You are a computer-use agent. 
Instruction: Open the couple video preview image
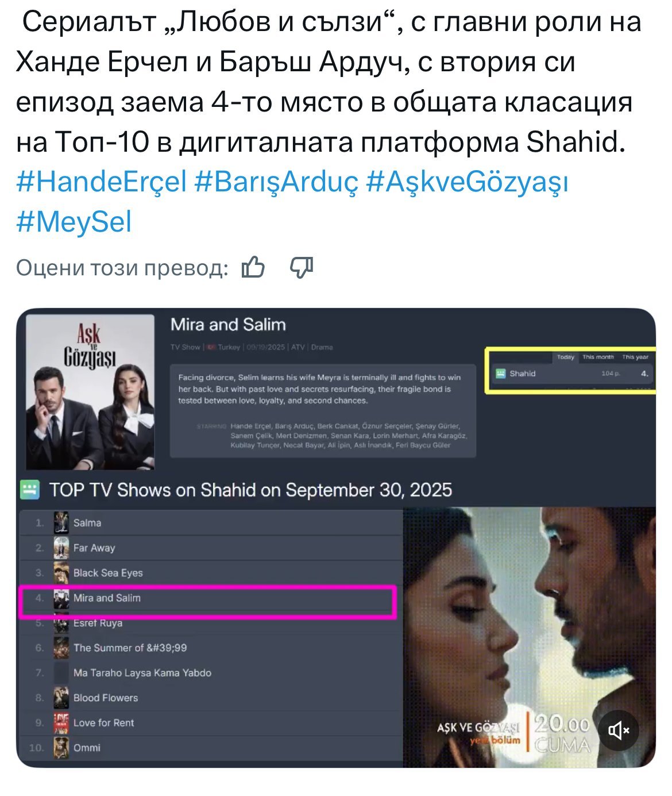529,637
